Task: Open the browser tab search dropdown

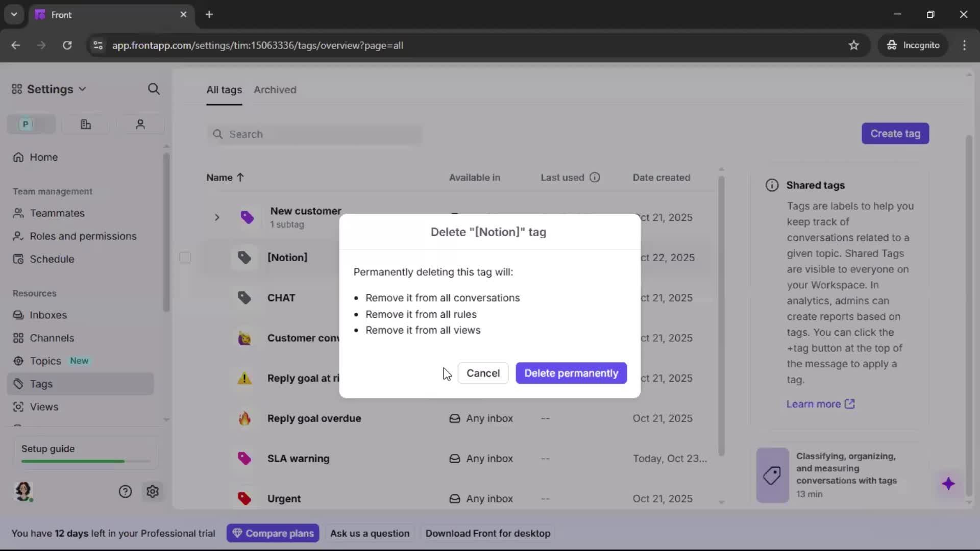Action: (x=14, y=14)
